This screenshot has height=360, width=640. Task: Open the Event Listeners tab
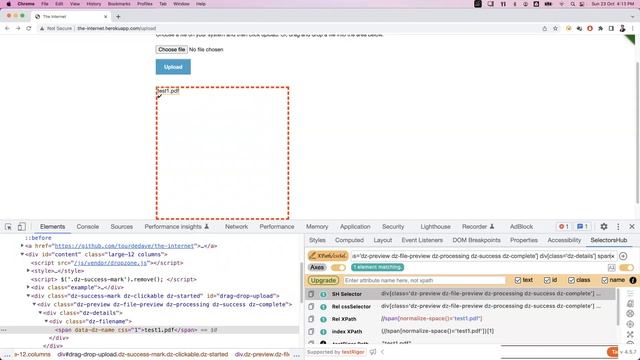(422, 240)
